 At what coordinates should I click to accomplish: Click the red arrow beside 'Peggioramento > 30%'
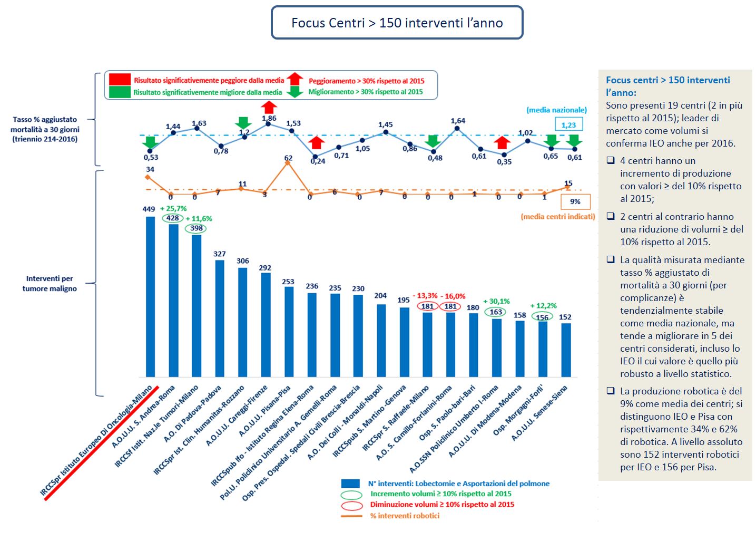tap(295, 80)
